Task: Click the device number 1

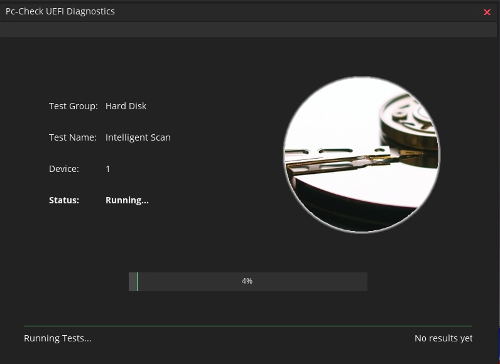Action: pyautogui.click(x=108, y=169)
